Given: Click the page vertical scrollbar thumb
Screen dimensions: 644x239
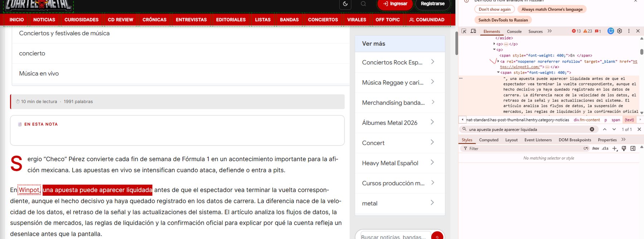Looking at the screenshot, I should [457, 43].
